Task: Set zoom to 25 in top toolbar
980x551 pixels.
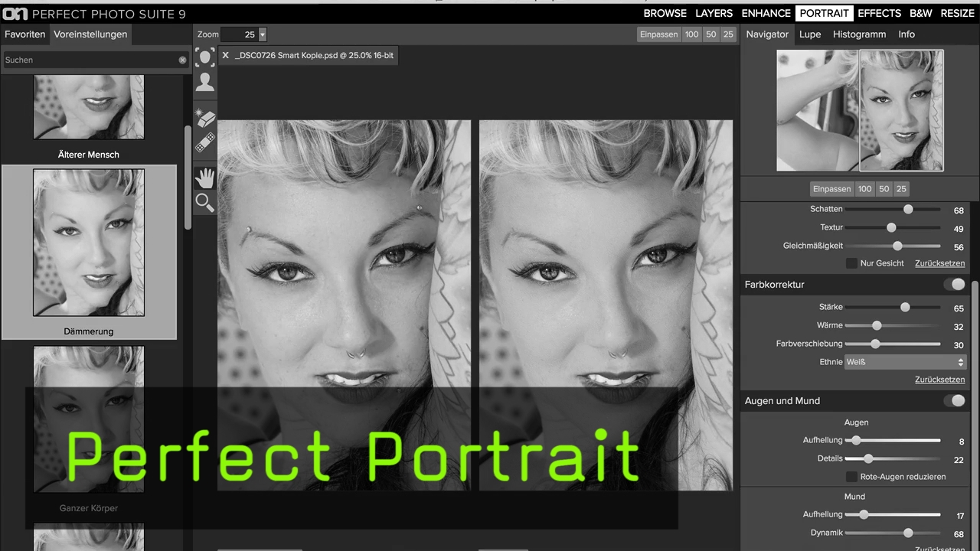Action: (728, 34)
